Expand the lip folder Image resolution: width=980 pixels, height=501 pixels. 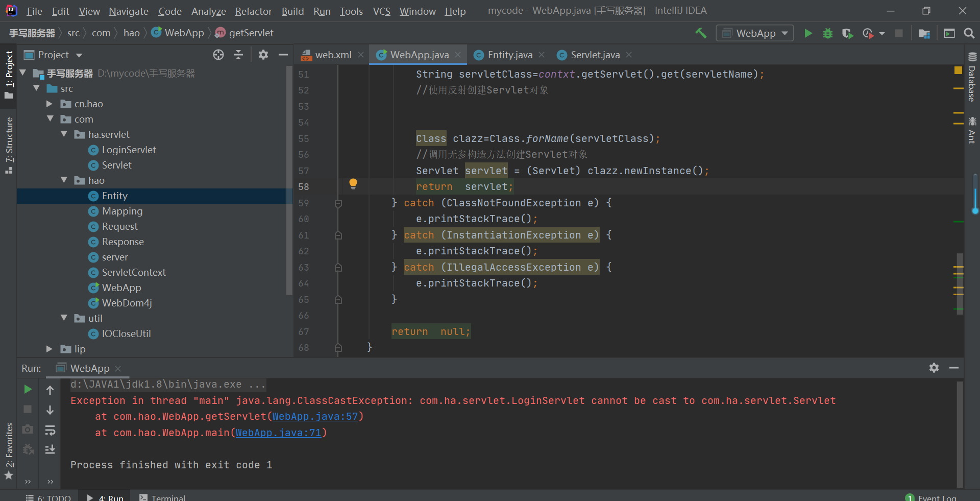point(50,349)
